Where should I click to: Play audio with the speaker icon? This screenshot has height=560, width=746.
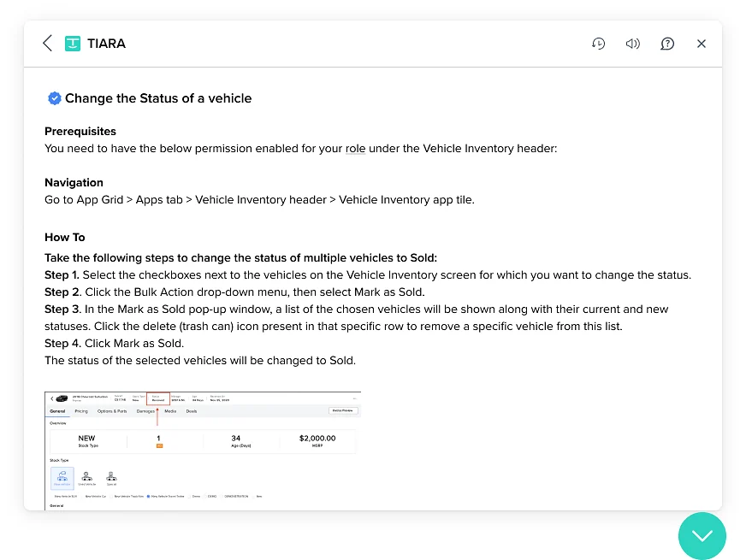pyautogui.click(x=633, y=44)
